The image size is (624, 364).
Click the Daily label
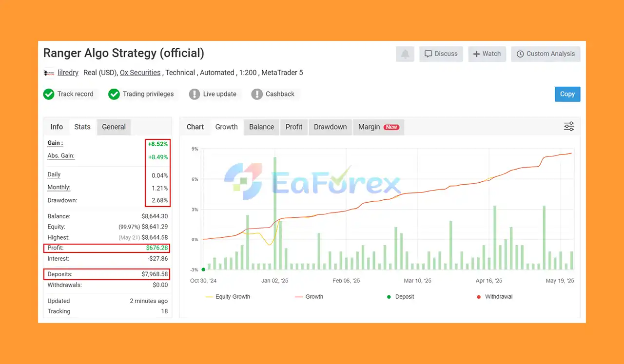pos(54,174)
